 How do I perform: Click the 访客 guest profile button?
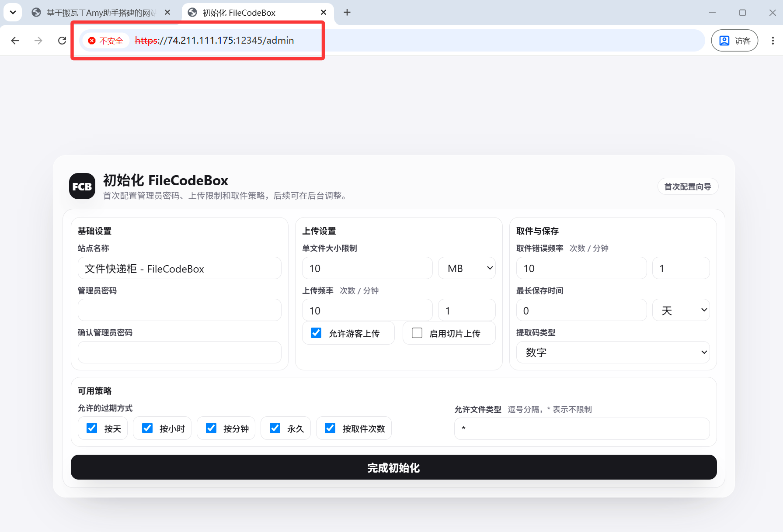734,41
